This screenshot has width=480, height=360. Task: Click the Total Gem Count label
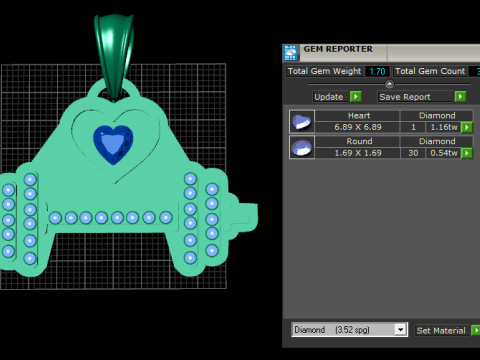[430, 71]
